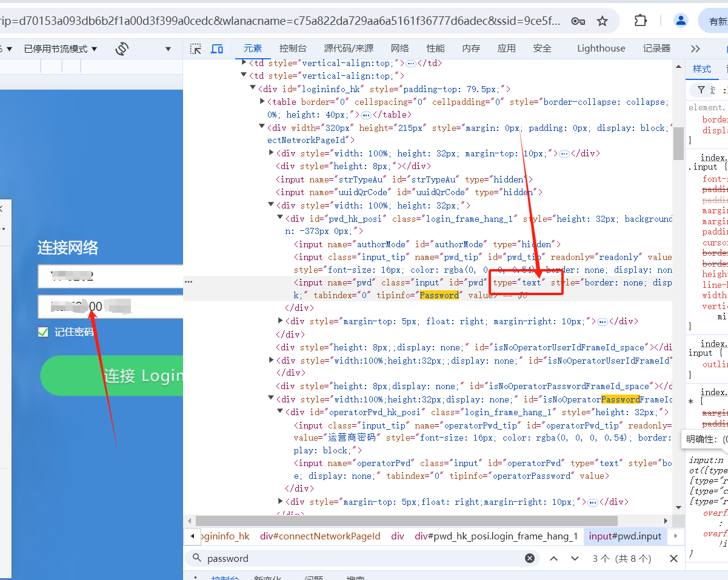Expand the collapsed table element ellipsis
728x580 pixels.
click(x=366, y=115)
